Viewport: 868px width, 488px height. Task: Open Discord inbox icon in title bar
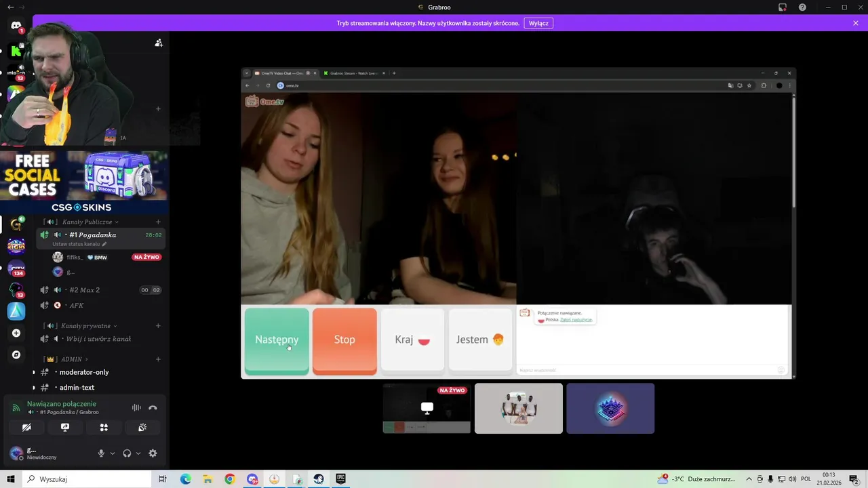pos(782,7)
